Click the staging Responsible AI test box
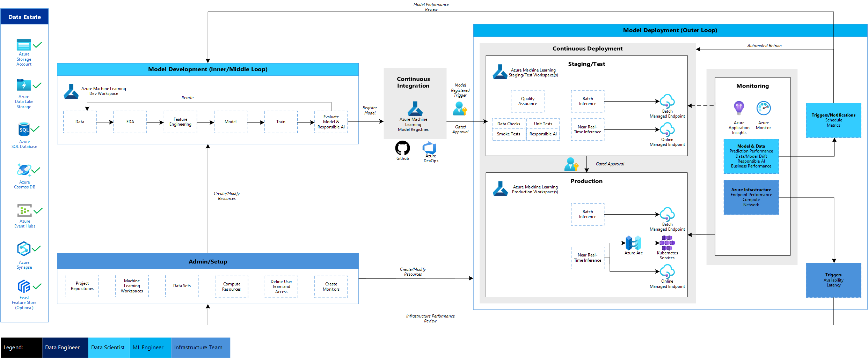This screenshot has height=358, width=868. (543, 135)
